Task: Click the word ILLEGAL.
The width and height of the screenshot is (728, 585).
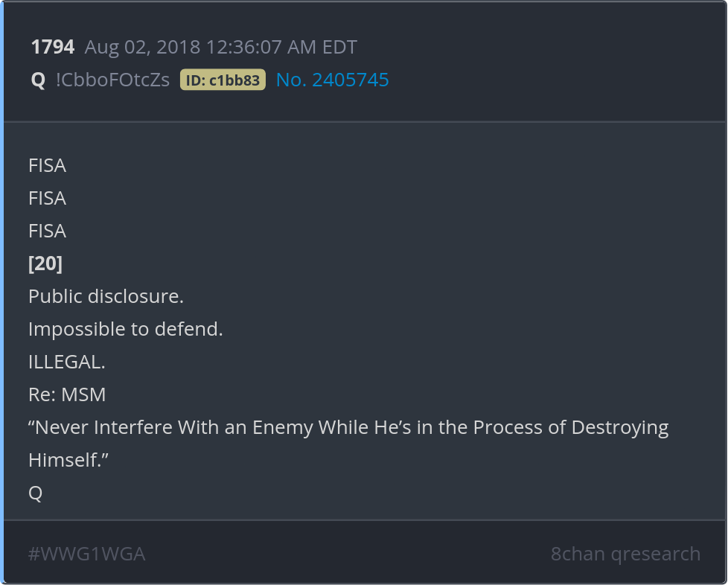Action: point(66,362)
